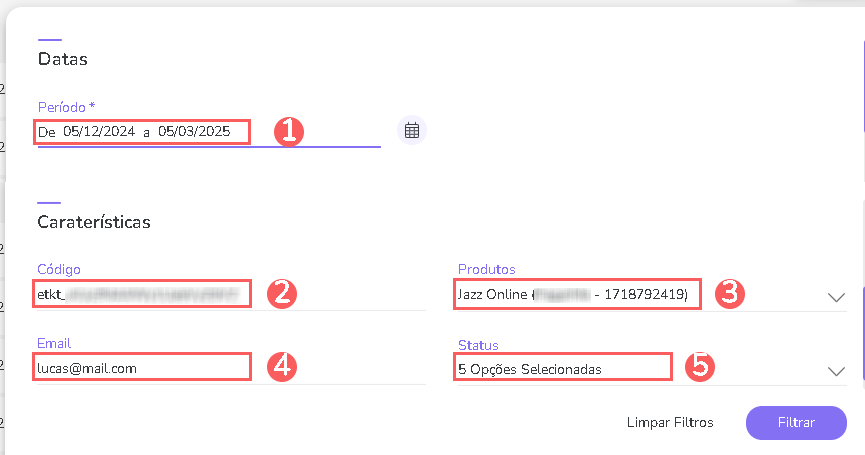Click the Status field label
Viewport: 865px width, 455px height.
coord(478,345)
